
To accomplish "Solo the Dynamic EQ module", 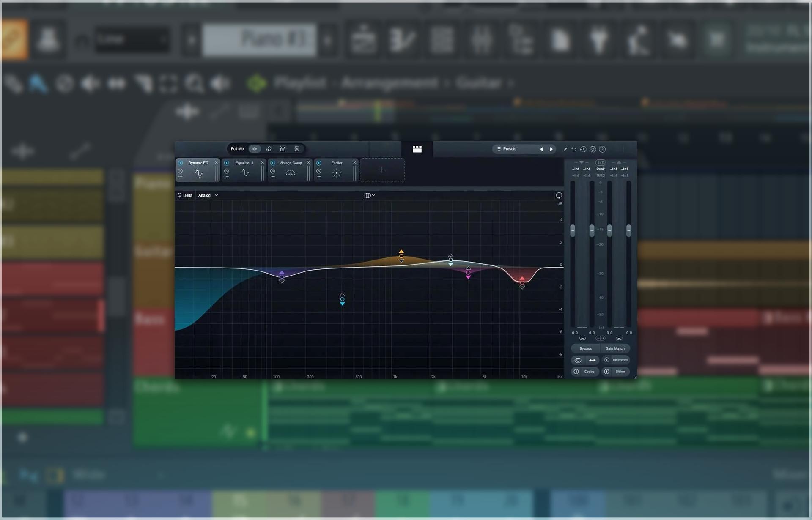I will click(x=181, y=171).
